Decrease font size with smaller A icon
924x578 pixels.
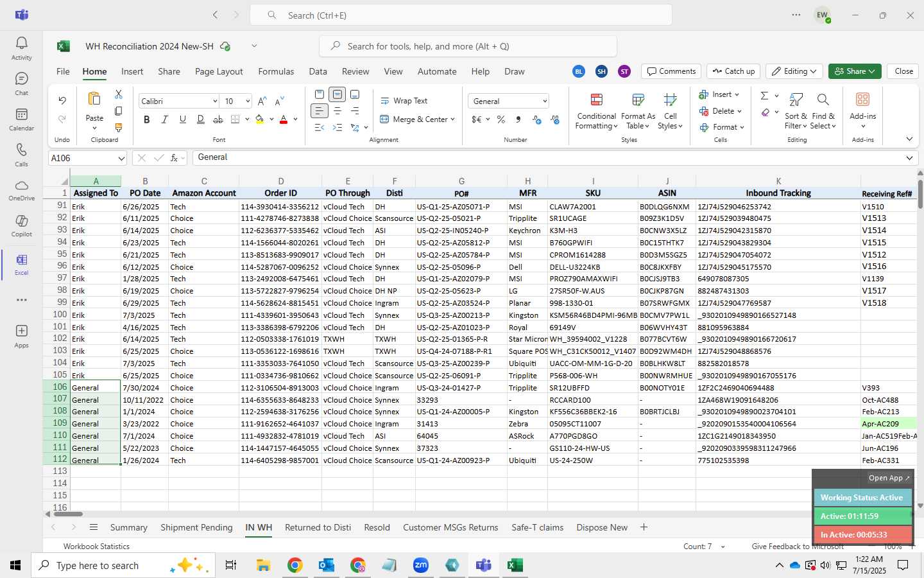point(279,101)
